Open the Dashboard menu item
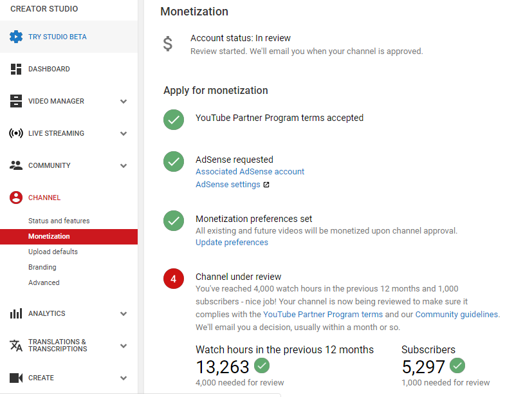The width and height of the screenshot is (532, 397). 49,69
